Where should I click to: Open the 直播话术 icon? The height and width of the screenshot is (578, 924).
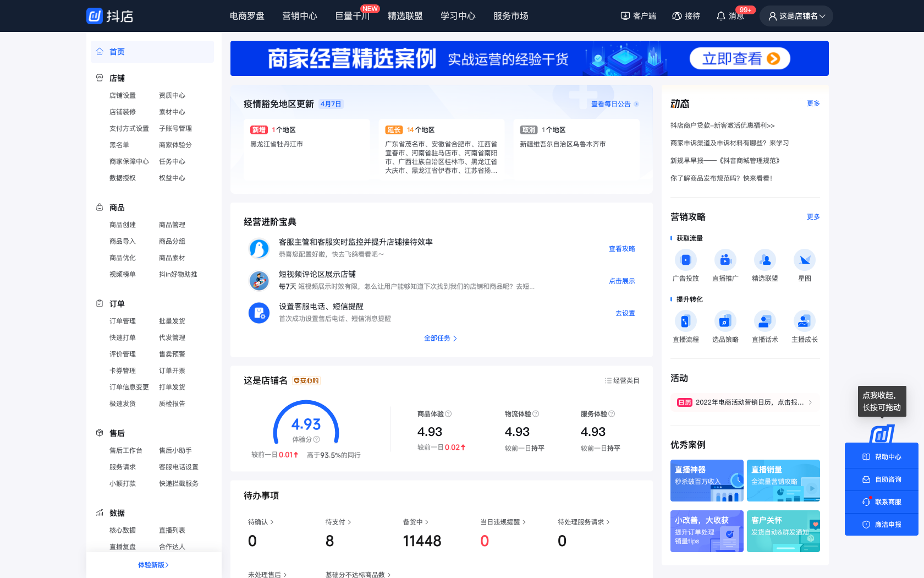765,321
